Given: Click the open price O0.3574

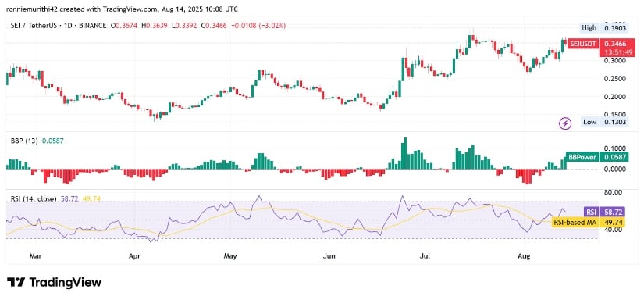Looking at the screenshot, I should 124,26.
